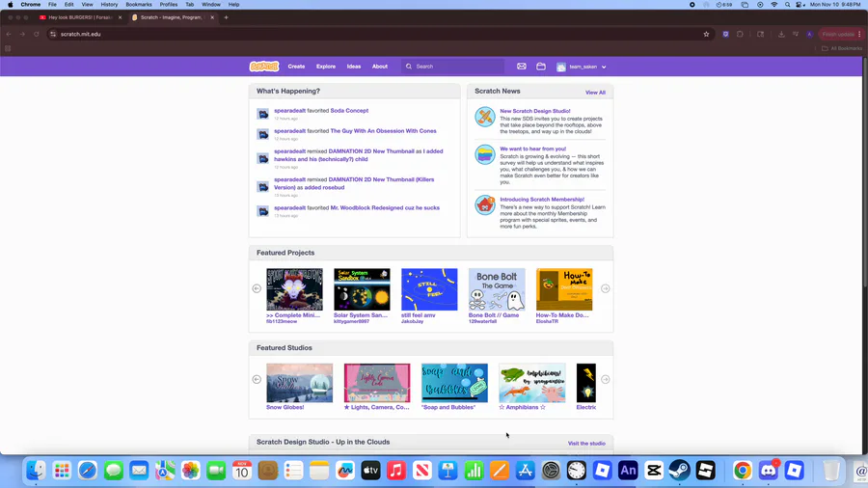The height and width of the screenshot is (488, 868).
Task: Open Snow Globes! studio thumbnail
Action: pyautogui.click(x=300, y=383)
